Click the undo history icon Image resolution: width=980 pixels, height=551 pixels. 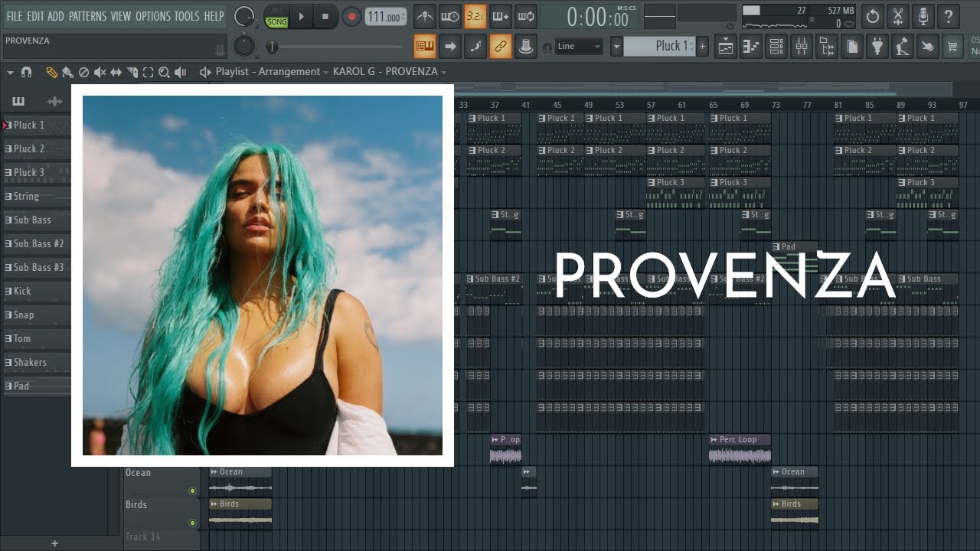[x=872, y=16]
